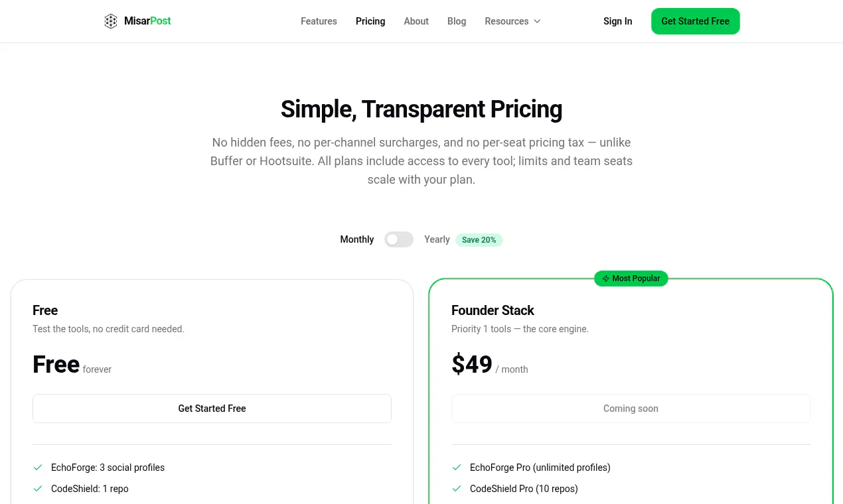Click the sparkle icon in Most Popular badge

coord(605,279)
